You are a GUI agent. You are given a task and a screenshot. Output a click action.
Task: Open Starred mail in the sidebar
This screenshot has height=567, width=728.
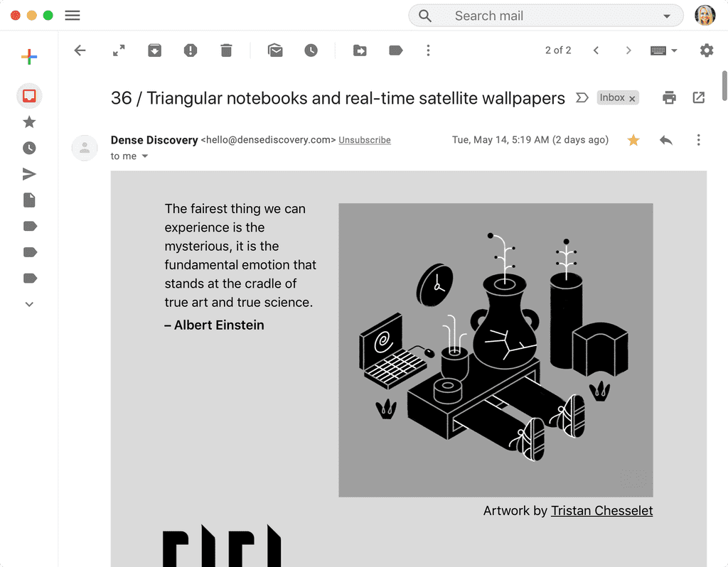point(29,122)
